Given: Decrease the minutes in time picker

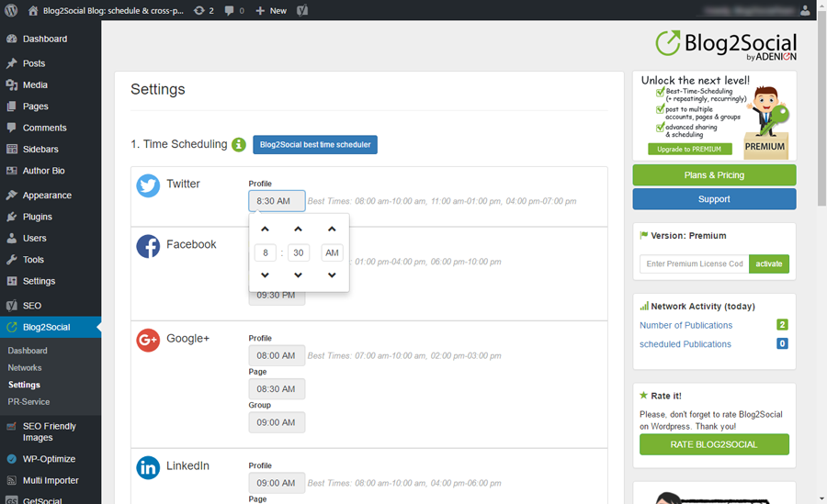Looking at the screenshot, I should 298,274.
